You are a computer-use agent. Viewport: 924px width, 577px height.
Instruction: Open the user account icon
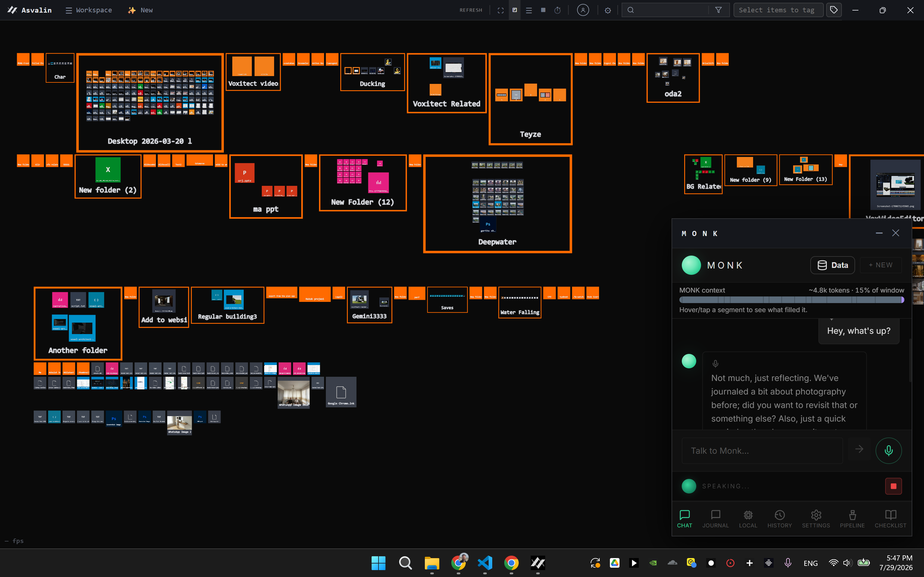583,10
